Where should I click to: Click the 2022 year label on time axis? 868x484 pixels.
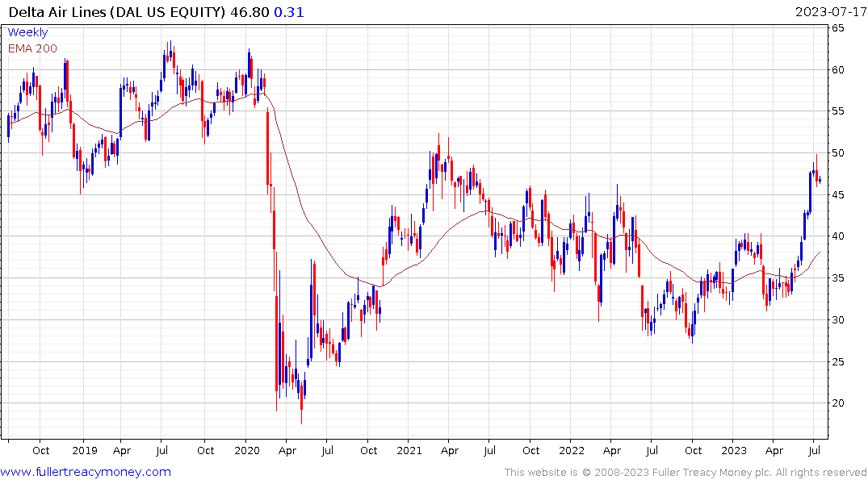tap(572, 451)
